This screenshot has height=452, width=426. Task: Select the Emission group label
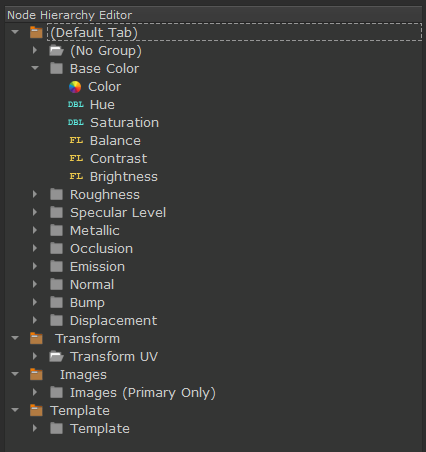97,267
